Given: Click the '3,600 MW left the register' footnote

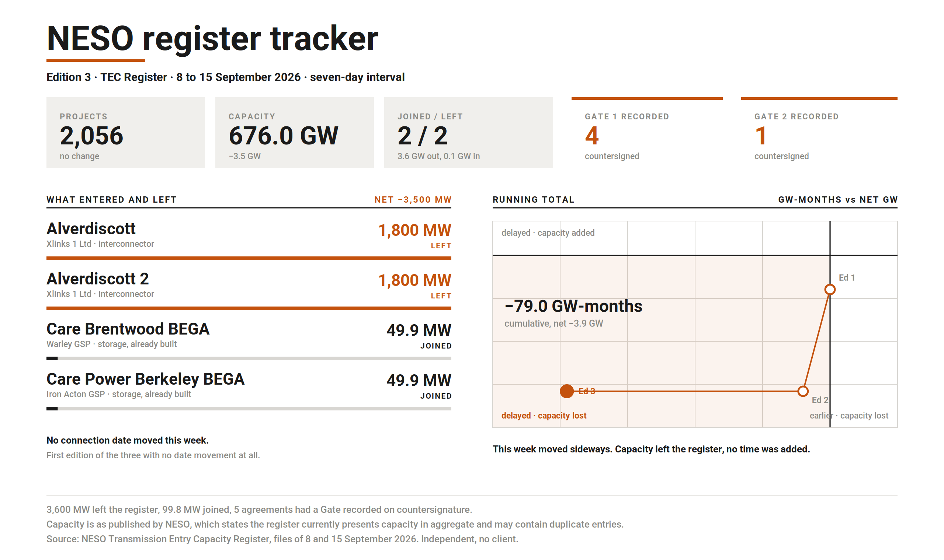Looking at the screenshot, I should point(259,510).
